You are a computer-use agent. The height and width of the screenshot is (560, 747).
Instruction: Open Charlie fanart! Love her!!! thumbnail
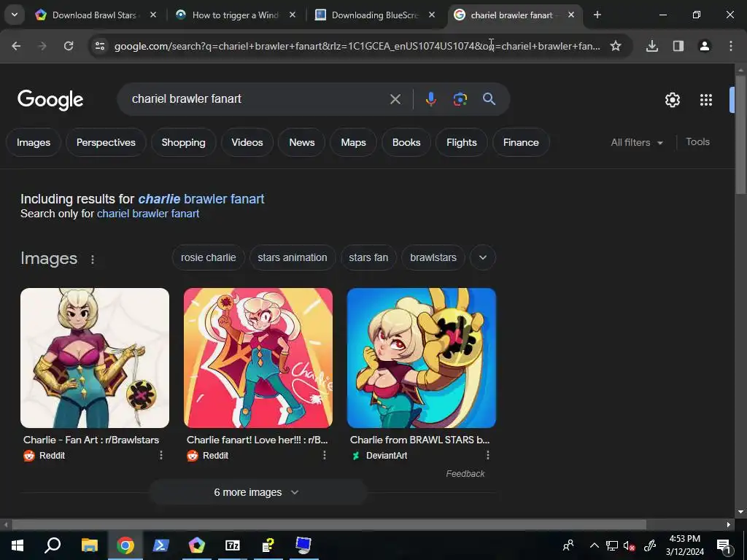[x=258, y=357]
